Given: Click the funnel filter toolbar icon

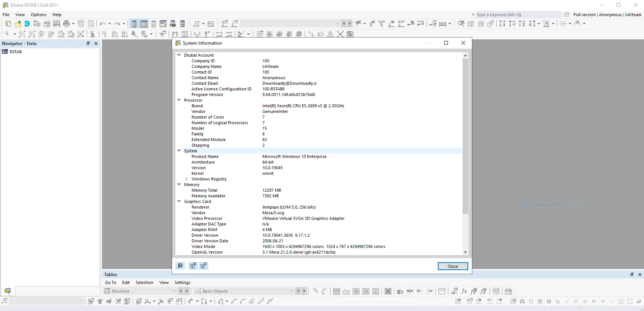Looking at the screenshot, I should (x=163, y=34).
